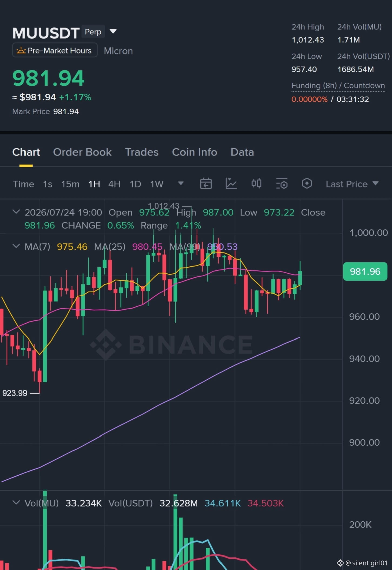Select the 1D chart interval

pos(135,184)
